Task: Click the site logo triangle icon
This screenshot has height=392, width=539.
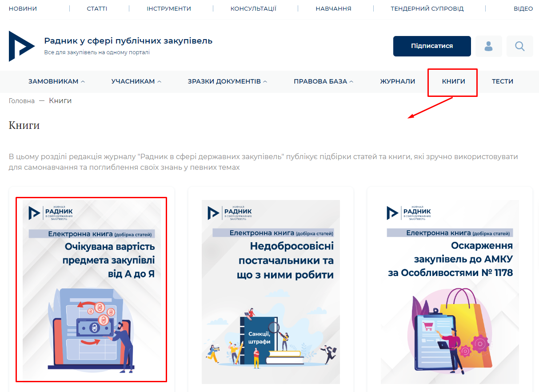Action: [21, 46]
